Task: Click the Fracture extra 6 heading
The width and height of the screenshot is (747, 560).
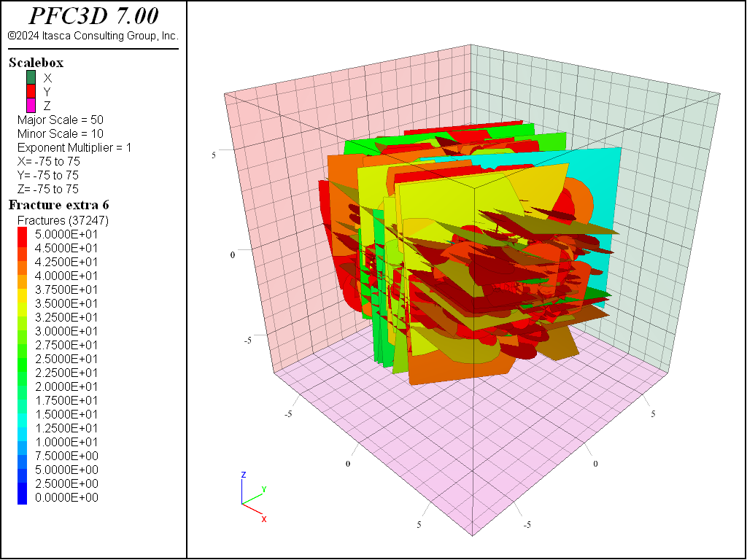Action: click(58, 205)
